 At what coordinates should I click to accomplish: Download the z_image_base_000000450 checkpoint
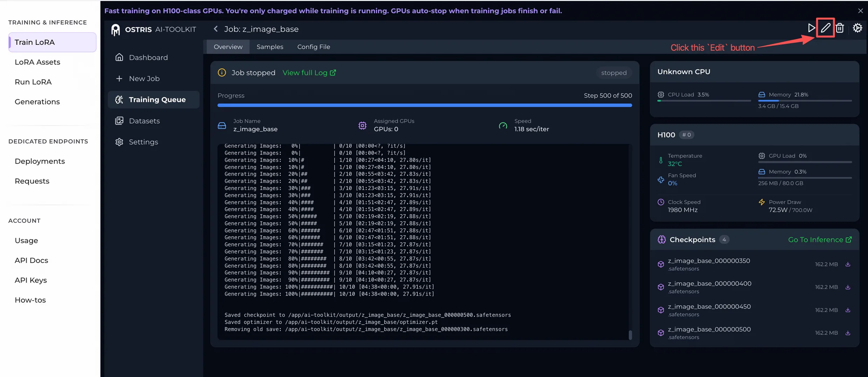coord(848,310)
